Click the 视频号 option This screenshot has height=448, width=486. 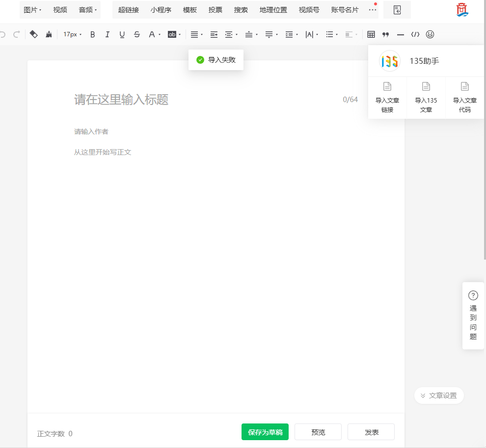point(309,10)
